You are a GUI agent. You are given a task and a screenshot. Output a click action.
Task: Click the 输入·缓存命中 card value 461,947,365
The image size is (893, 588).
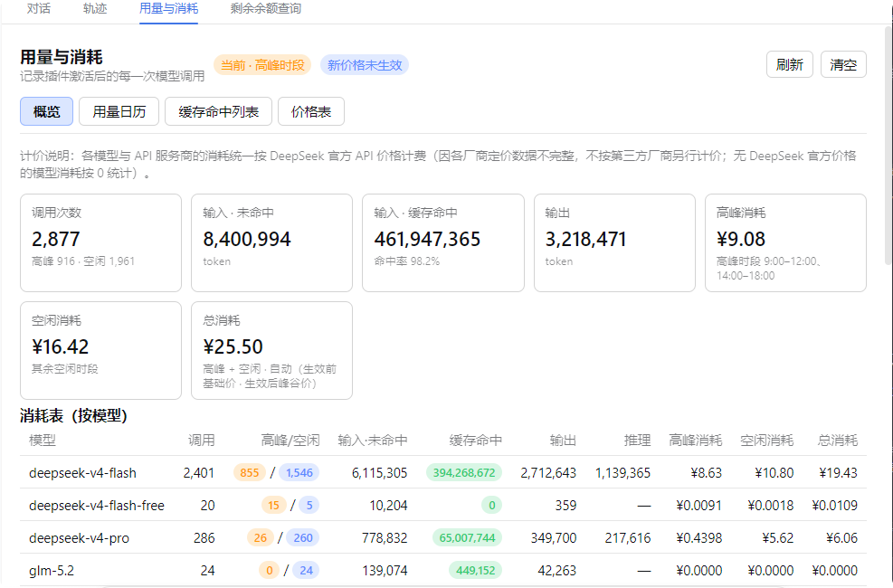[427, 239]
